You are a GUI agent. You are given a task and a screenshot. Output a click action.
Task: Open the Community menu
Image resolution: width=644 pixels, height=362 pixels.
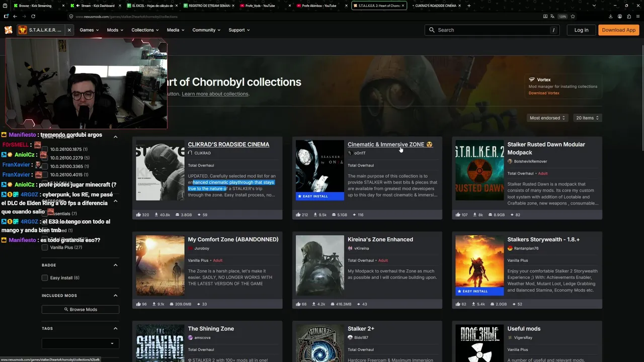[206, 30]
